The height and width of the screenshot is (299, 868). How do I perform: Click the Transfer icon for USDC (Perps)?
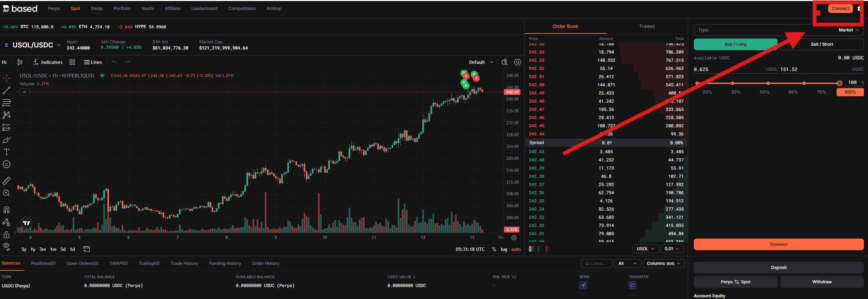[x=633, y=285]
